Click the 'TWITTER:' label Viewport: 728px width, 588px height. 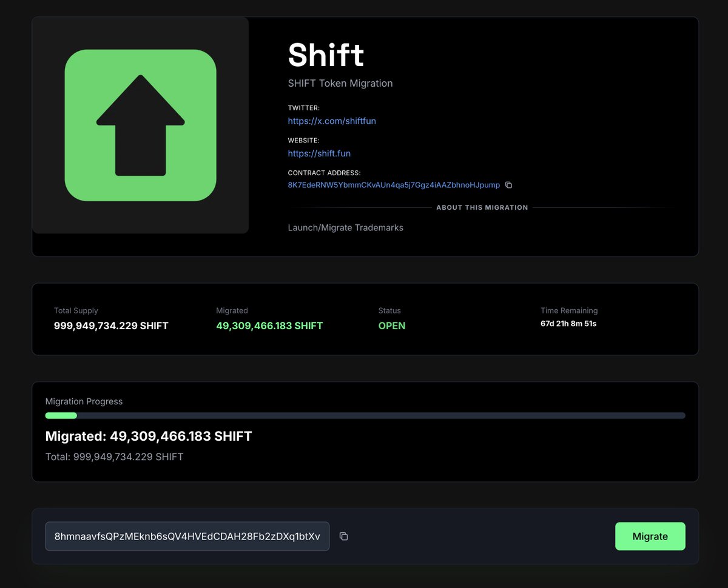tap(303, 108)
